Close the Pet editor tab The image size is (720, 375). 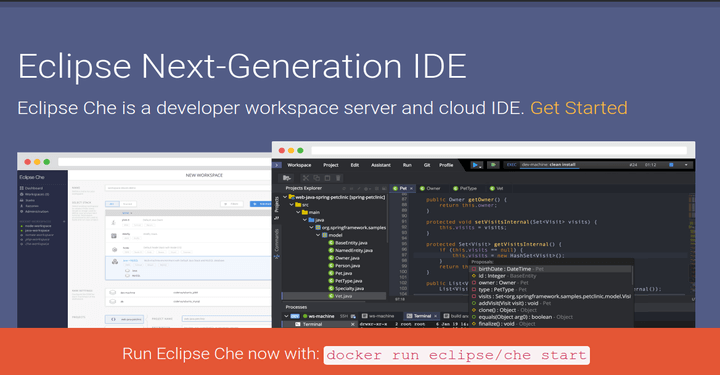click(411, 188)
